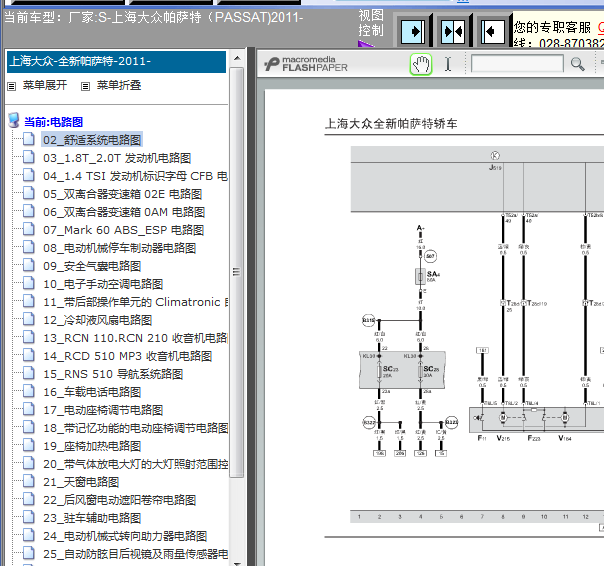The width and height of the screenshot is (604, 566).
Task: Click 菜单折叠 to collapse the menu
Action: (x=119, y=85)
